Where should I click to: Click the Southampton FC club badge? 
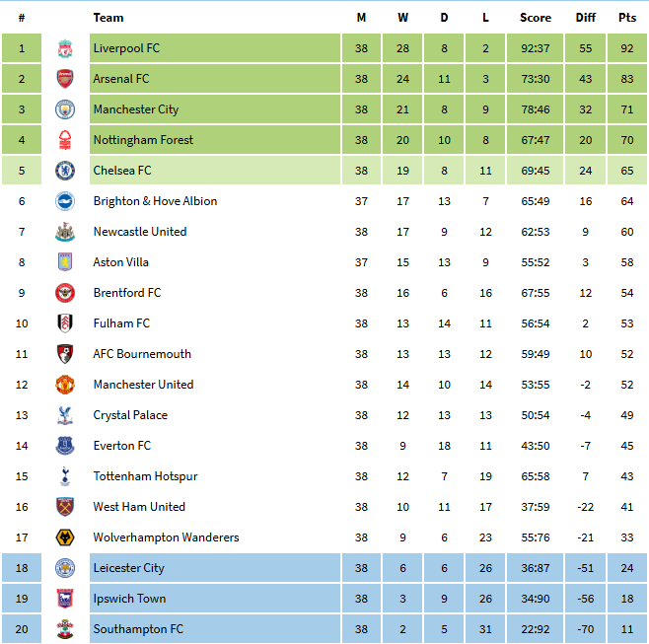(65, 629)
